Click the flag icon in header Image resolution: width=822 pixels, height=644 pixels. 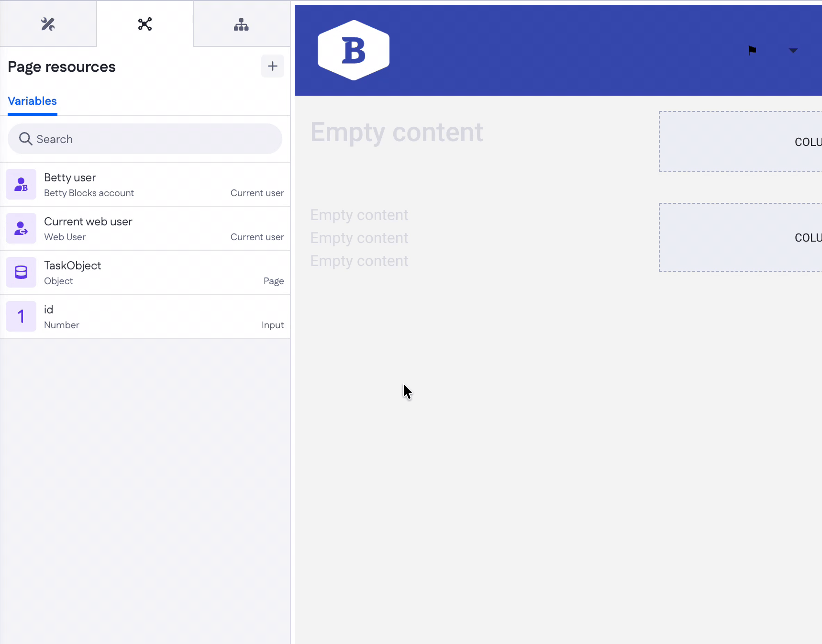(752, 50)
